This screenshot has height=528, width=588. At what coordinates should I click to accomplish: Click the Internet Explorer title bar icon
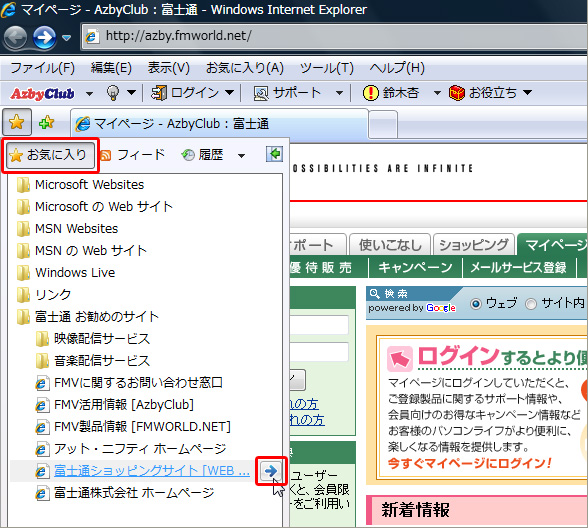[x=8, y=9]
